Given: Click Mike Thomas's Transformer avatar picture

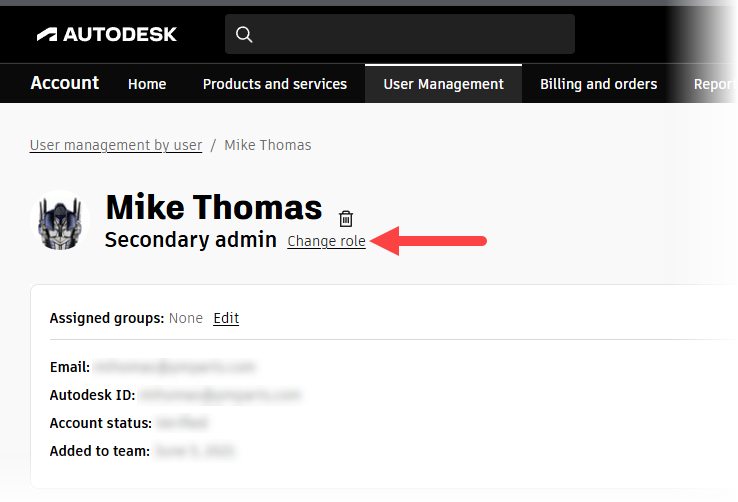Looking at the screenshot, I should pyautogui.click(x=62, y=220).
